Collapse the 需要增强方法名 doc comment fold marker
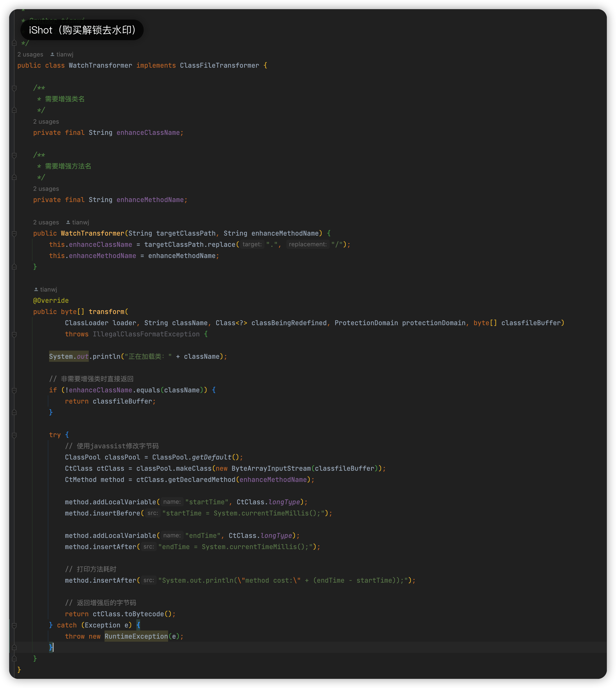 click(14, 155)
